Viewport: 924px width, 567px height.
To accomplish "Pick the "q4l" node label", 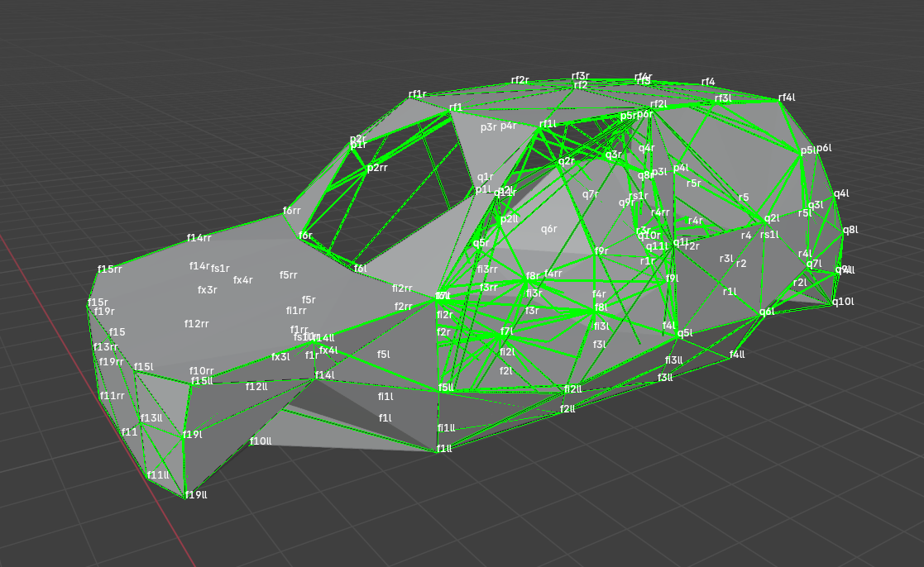I will pyautogui.click(x=841, y=193).
